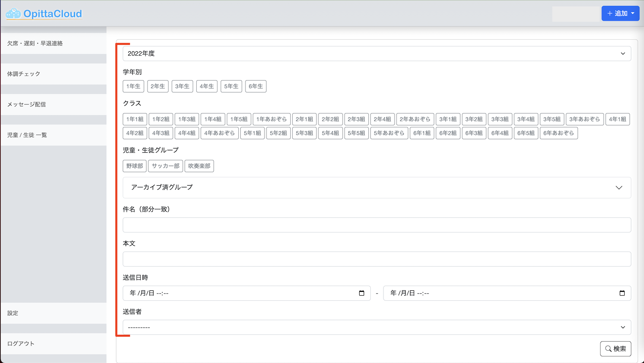Image resolution: width=644 pixels, height=363 pixels.
Task: Click the start 送信日時 date field
Action: [247, 293]
